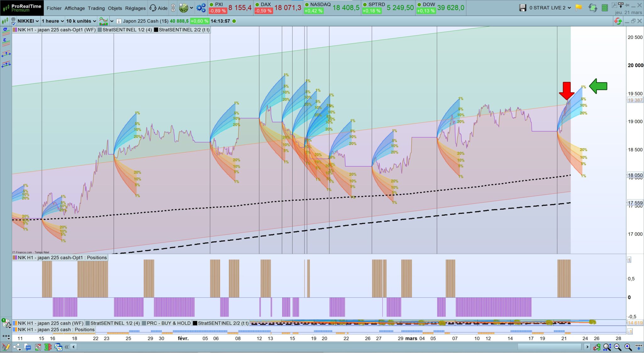Viewport: 644px width, 353px height.
Task: Click the chain link windows icon
Action: point(173,8)
